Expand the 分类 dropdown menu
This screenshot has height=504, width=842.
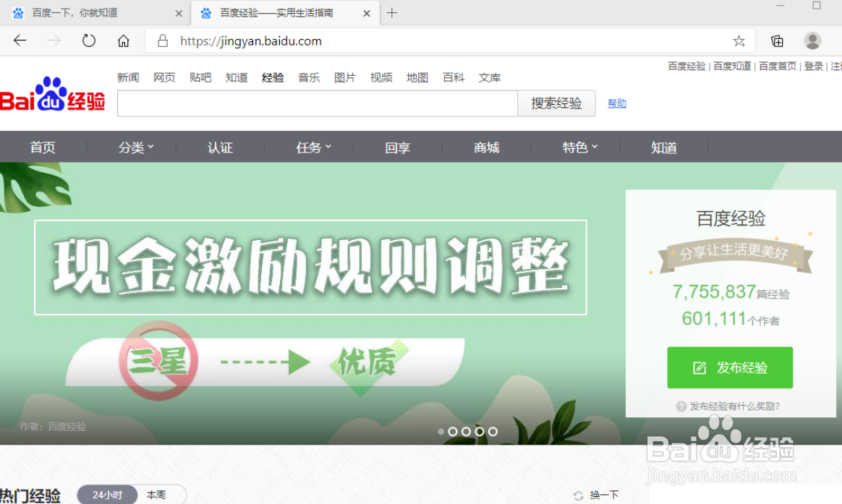tap(136, 147)
